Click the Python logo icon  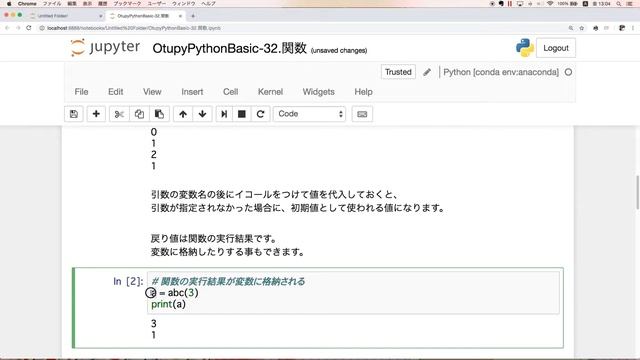524,48
